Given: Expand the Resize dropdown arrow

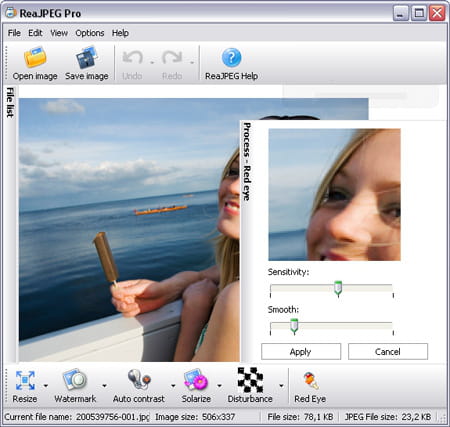Looking at the screenshot, I should point(46,386).
